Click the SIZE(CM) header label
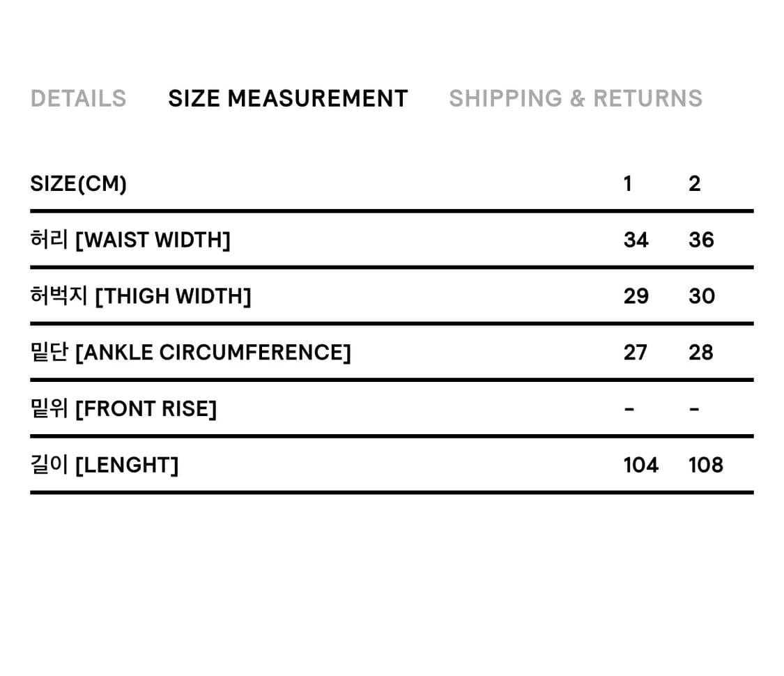Image resolution: width=784 pixels, height=676 pixels. (x=78, y=184)
